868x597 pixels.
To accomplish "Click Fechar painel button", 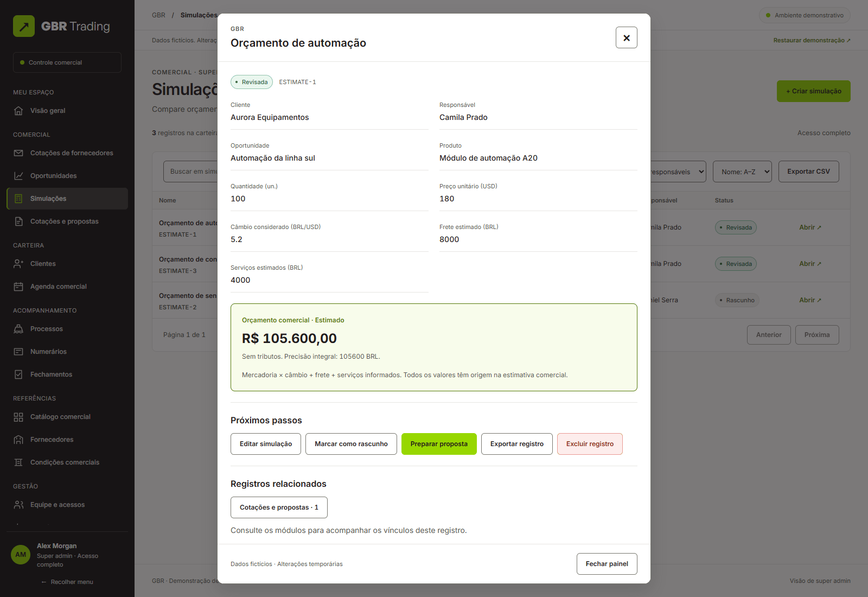I will (x=607, y=564).
